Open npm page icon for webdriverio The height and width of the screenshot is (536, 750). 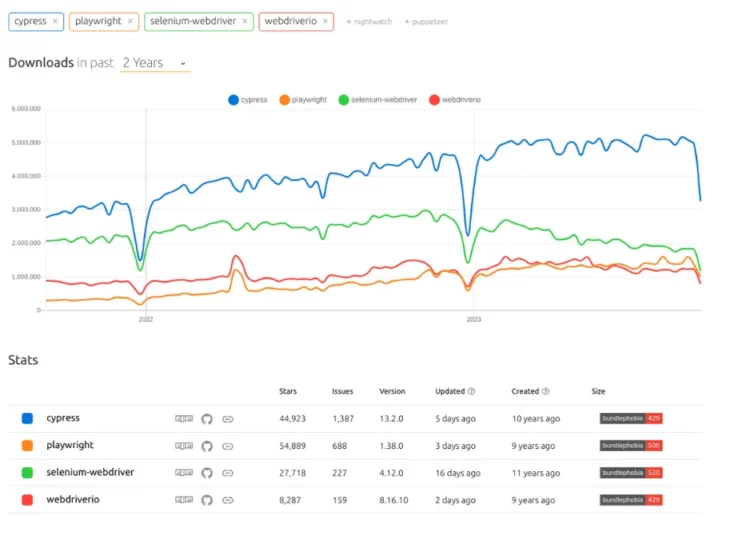pos(184,500)
